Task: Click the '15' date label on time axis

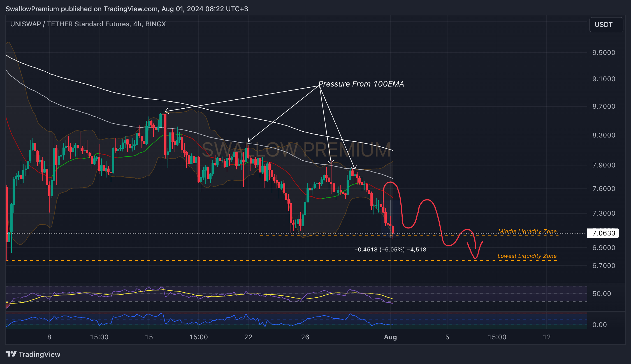Action: click(x=149, y=337)
